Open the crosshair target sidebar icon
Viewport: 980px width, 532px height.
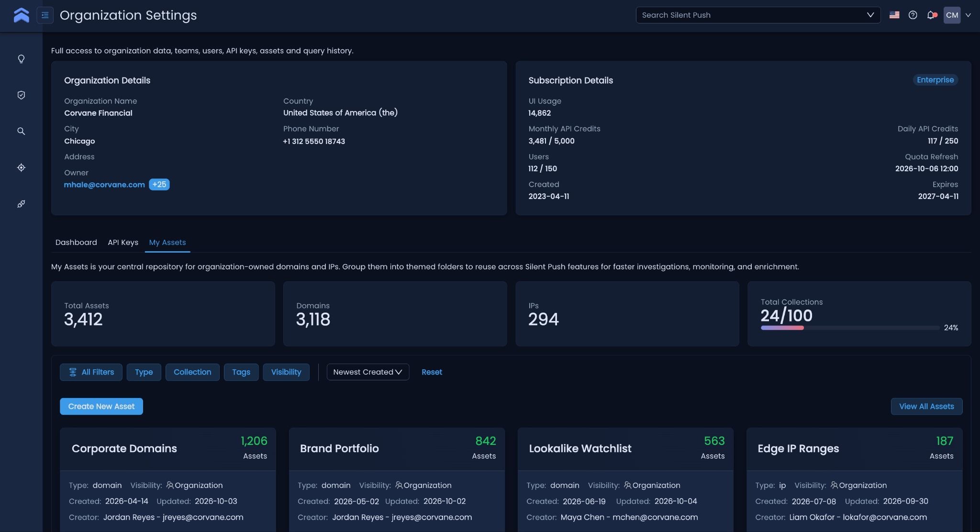(x=21, y=167)
